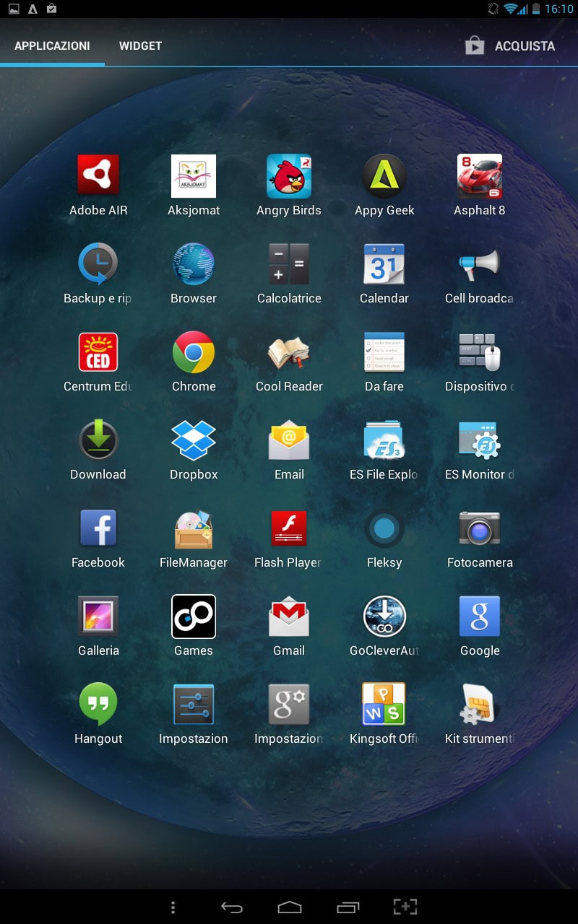
Task: Open Angry Birds game
Action: click(289, 186)
